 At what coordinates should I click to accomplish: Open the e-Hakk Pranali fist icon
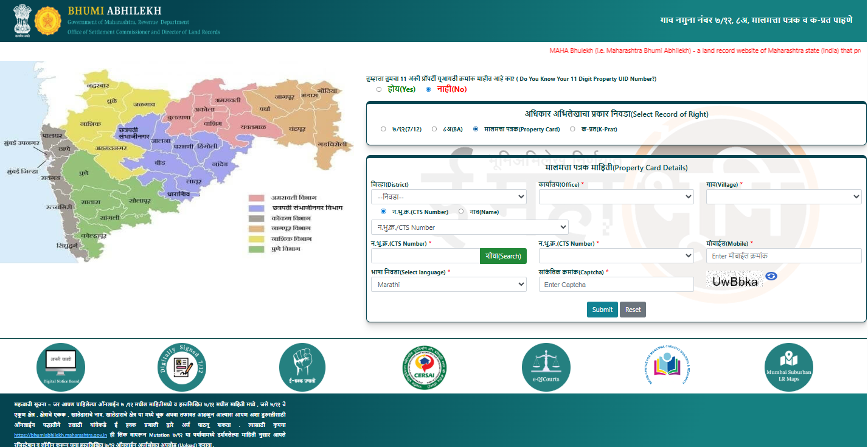pos(302,367)
